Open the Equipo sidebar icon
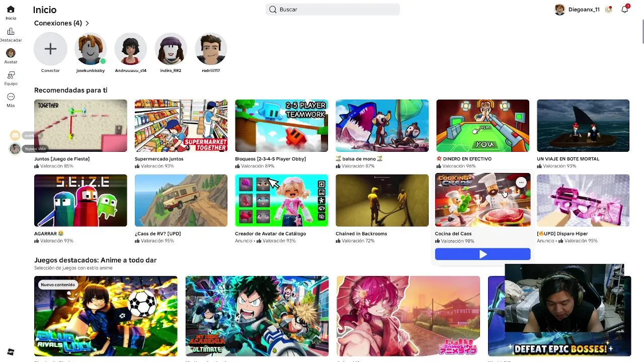644x362 pixels. (11, 75)
